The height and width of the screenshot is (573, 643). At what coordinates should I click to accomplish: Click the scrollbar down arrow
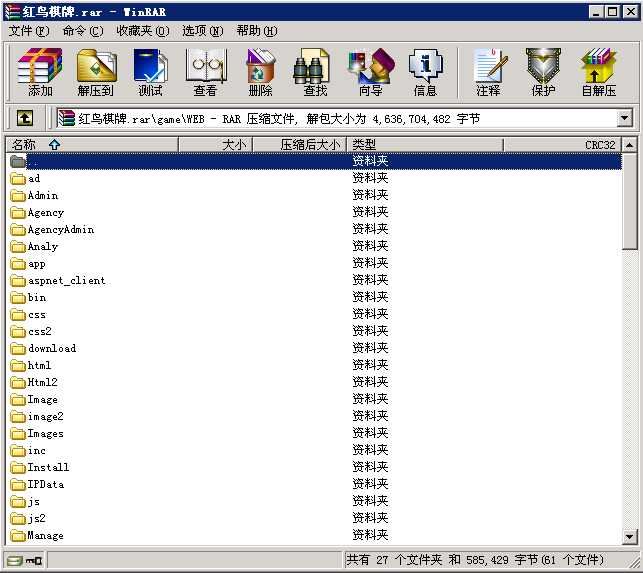coord(629,536)
